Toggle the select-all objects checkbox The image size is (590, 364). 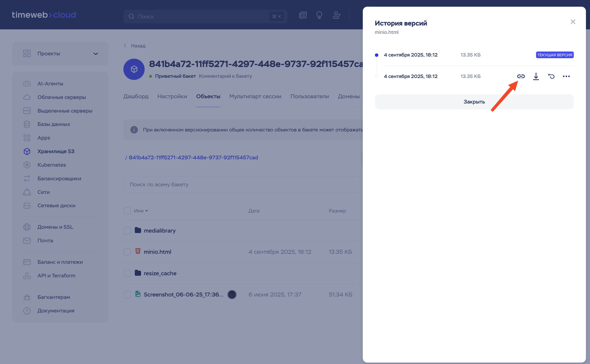tap(127, 211)
